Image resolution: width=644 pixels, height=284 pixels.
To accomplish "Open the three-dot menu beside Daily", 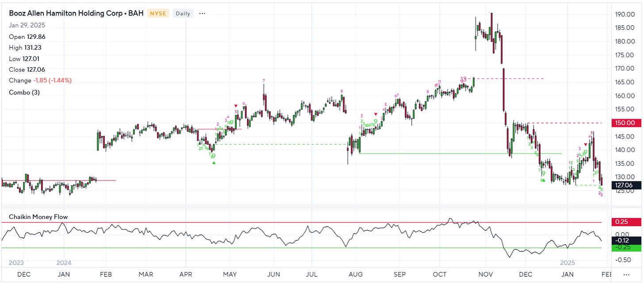I will coord(202,13).
